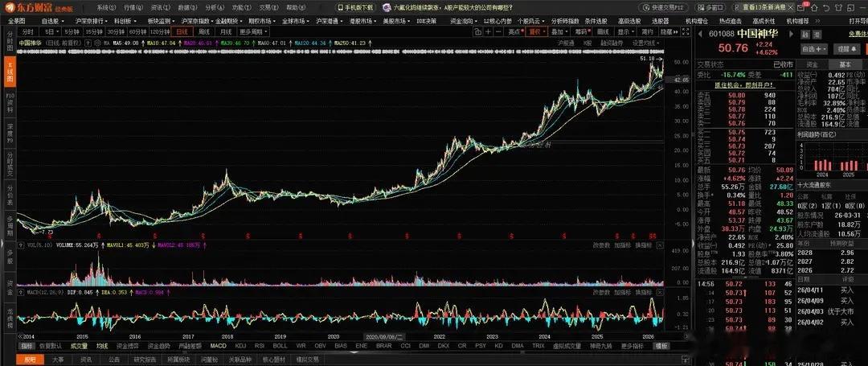Select KDJ indicator tab
The height and width of the screenshot is (366, 868).
(240, 346)
